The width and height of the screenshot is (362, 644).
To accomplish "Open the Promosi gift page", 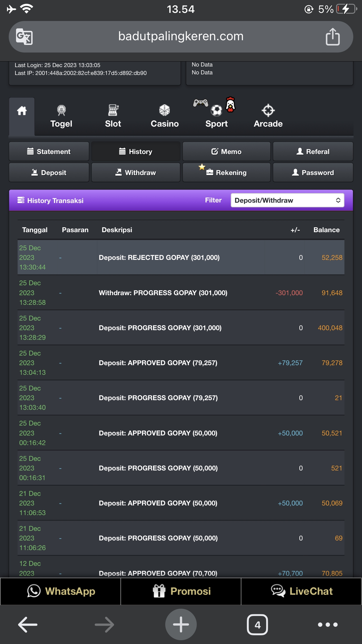I will point(181,591).
